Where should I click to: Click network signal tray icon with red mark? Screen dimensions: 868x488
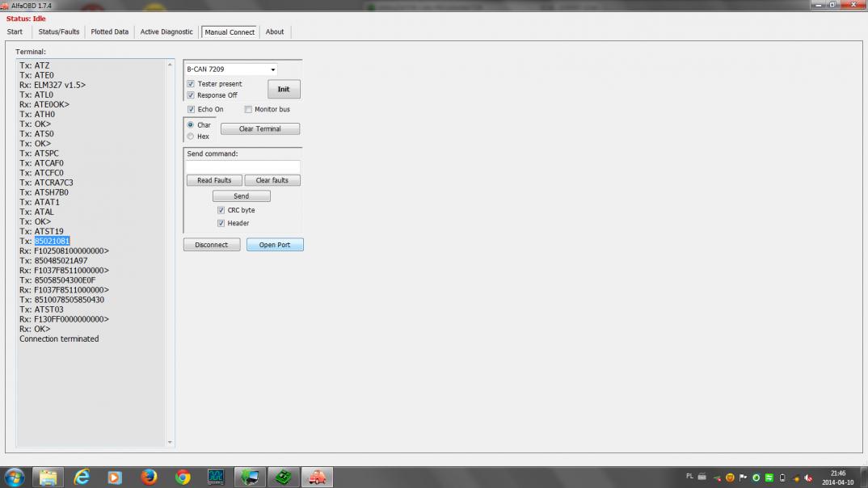click(x=717, y=478)
